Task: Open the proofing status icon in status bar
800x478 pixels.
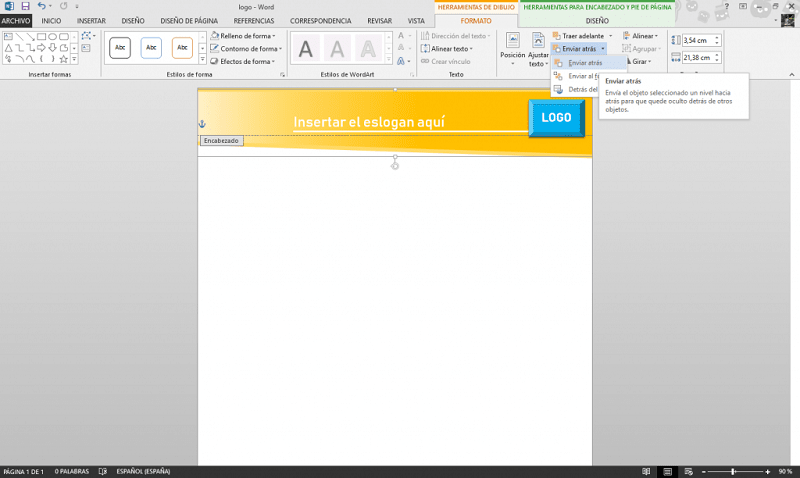Action: click(x=103, y=471)
